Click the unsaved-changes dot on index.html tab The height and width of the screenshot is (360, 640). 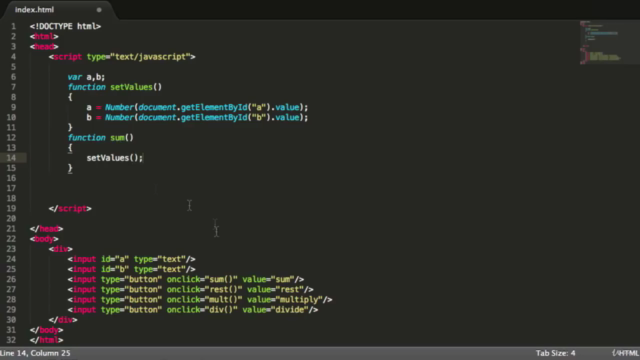(x=99, y=10)
